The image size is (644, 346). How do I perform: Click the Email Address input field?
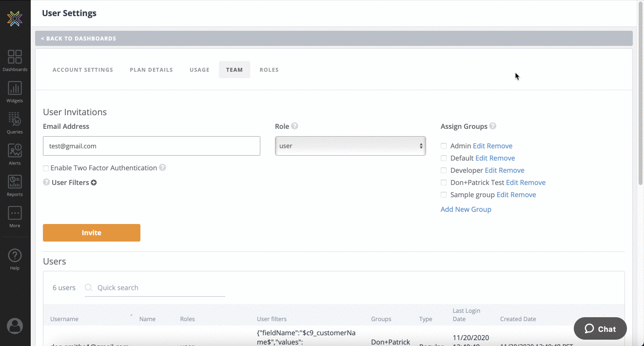pyautogui.click(x=152, y=146)
